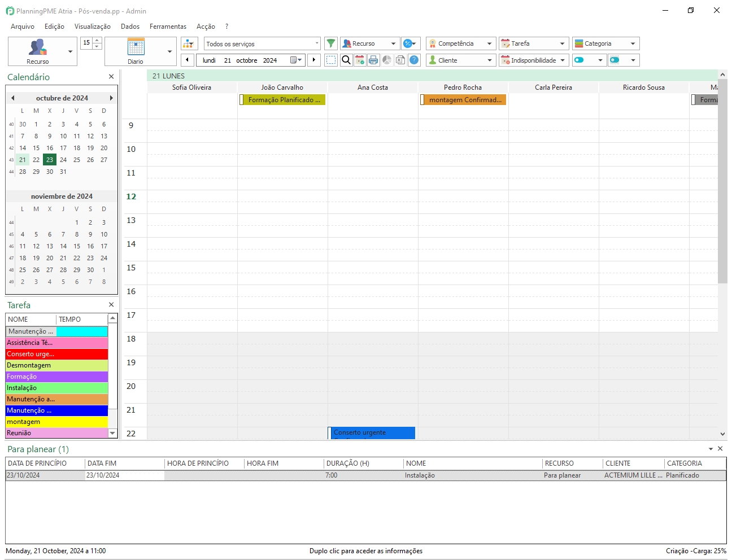This screenshot has width=732, height=560.
Task: Click the Recurso view large icon
Action: (x=37, y=47)
